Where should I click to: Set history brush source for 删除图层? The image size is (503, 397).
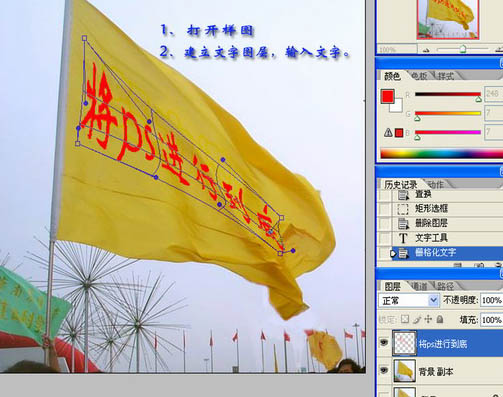point(385,223)
